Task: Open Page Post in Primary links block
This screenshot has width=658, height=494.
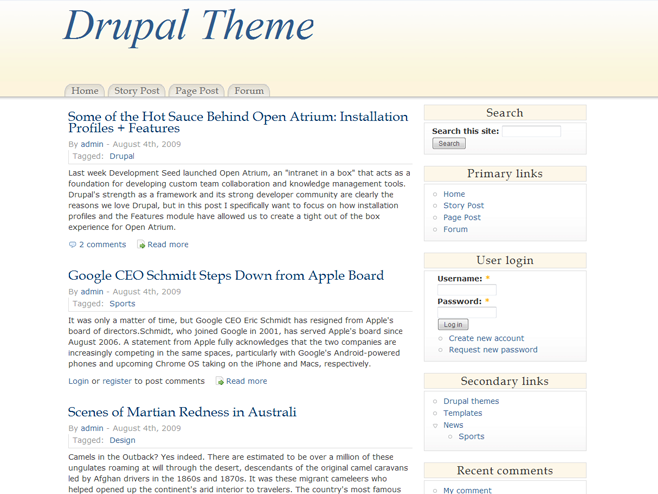Action: 462,217
